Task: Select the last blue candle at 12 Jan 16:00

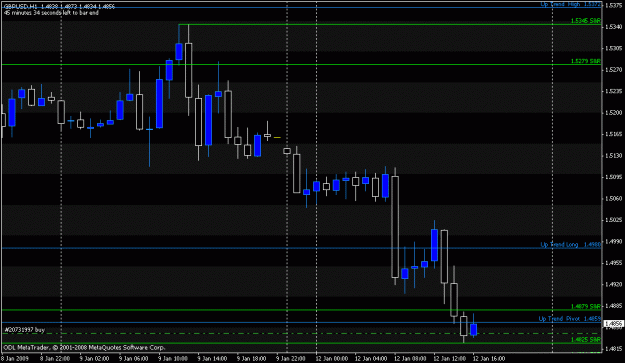Action: click(x=474, y=329)
